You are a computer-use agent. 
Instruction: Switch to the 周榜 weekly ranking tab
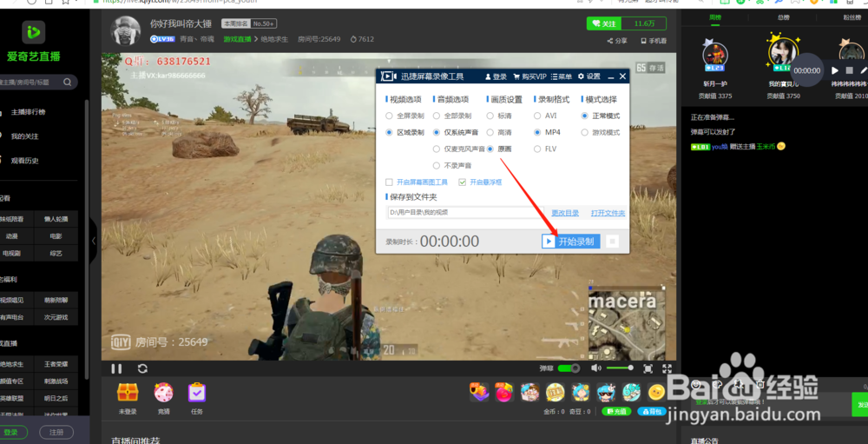pos(716,17)
